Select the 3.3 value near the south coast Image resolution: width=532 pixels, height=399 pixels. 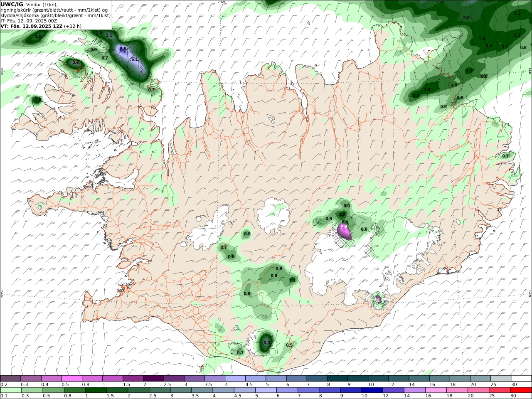coord(267,343)
